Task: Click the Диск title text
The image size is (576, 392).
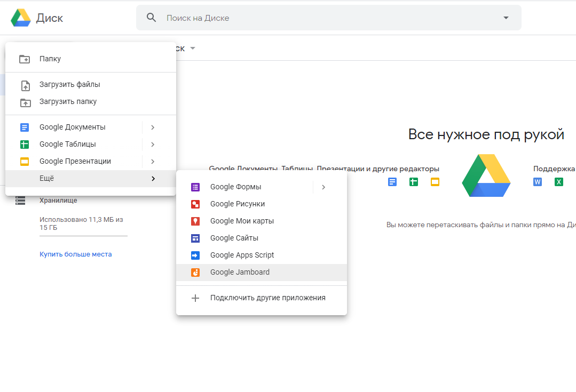Action: coord(50,18)
